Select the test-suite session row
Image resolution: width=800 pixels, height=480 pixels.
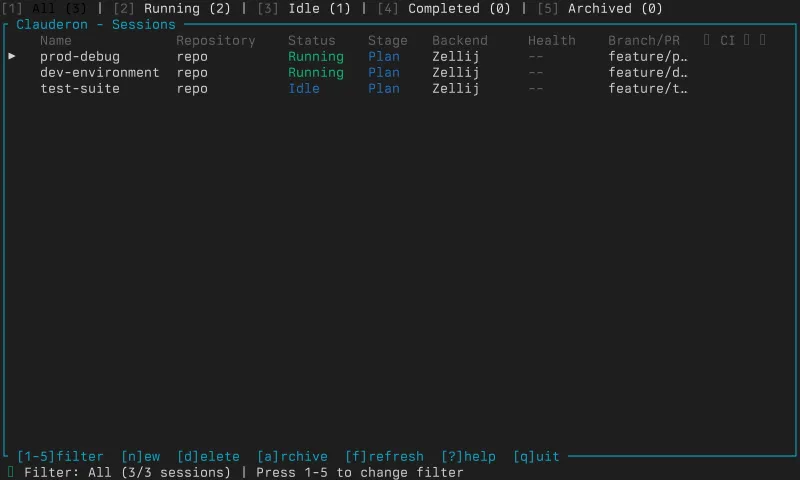tap(80, 89)
